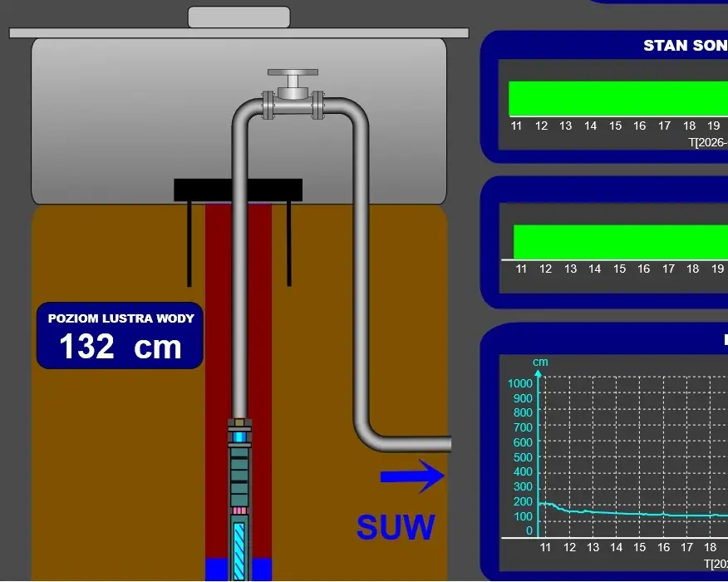Select the 700 value on the trend y-axis

click(523, 427)
